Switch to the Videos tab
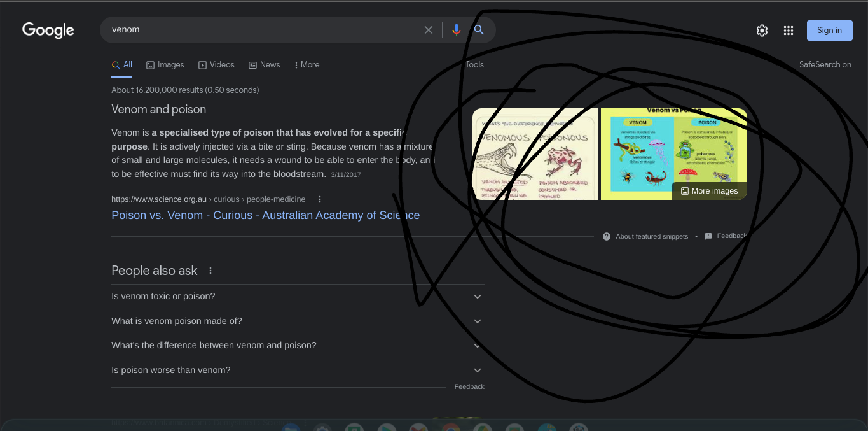868x431 pixels. coord(216,65)
